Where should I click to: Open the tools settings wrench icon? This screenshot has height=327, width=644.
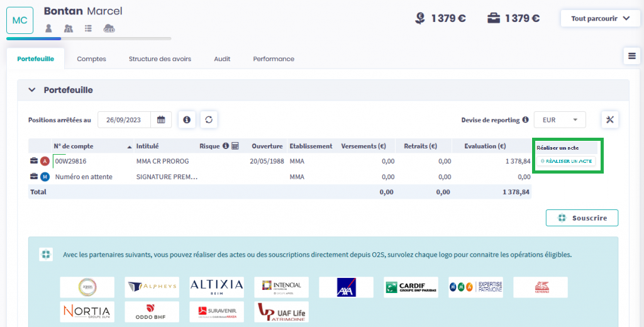[610, 119]
